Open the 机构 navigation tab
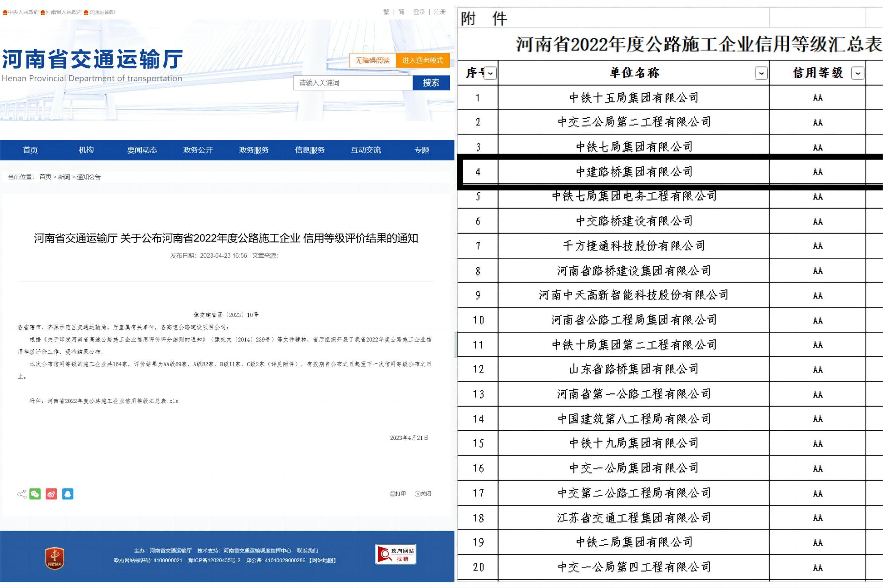Viewport: 883px width, 588px height. 86,150
